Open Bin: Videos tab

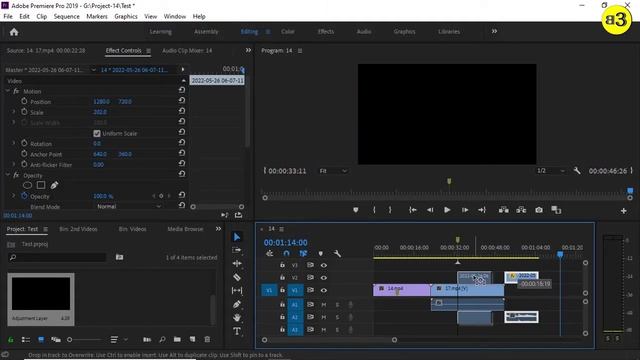(132, 229)
